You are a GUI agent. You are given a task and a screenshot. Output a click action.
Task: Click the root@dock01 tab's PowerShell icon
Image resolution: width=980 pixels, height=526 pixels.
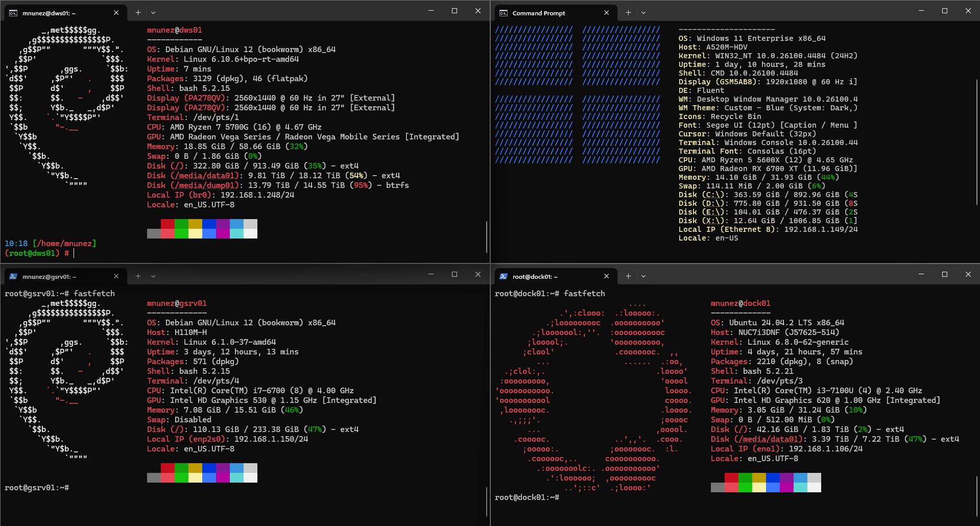pos(504,276)
